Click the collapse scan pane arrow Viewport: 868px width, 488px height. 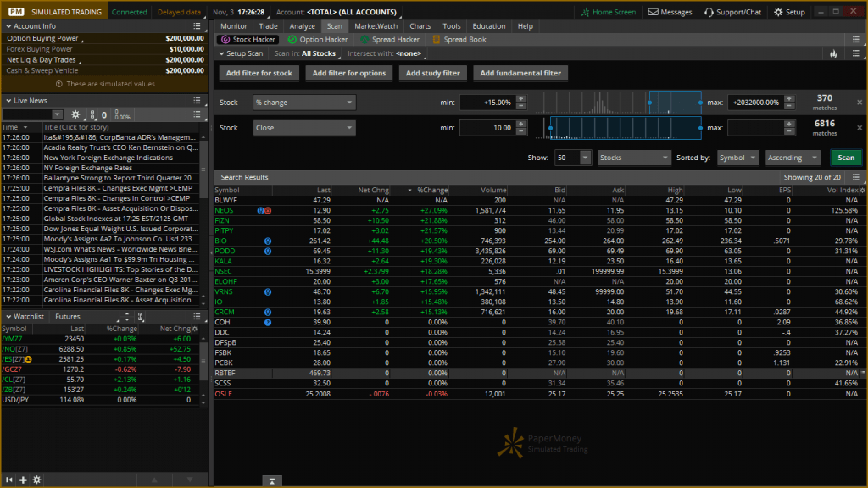[x=272, y=481]
